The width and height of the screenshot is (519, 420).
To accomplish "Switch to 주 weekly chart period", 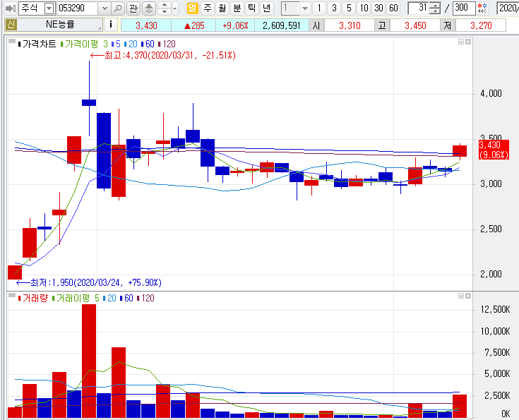I will coord(207,8).
